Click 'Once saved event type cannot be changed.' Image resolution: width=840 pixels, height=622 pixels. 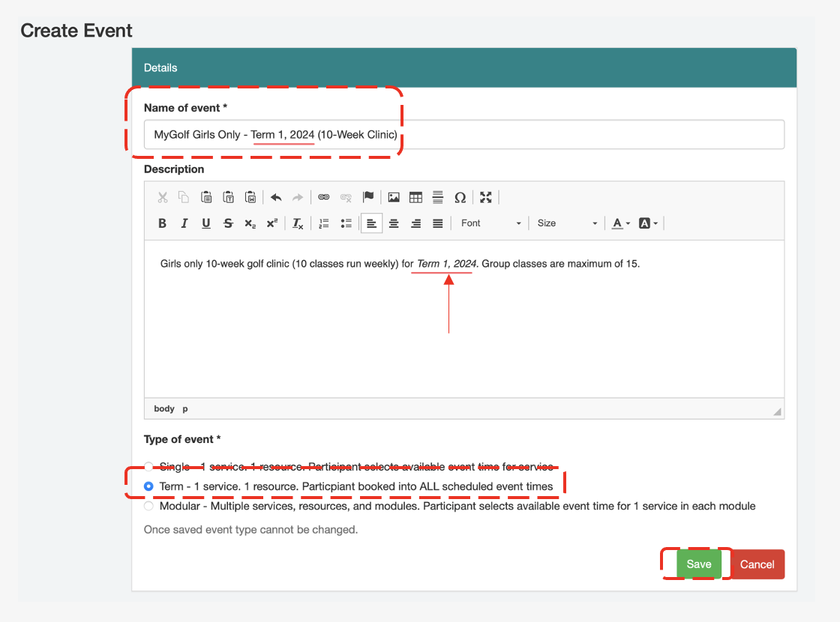coord(250,529)
